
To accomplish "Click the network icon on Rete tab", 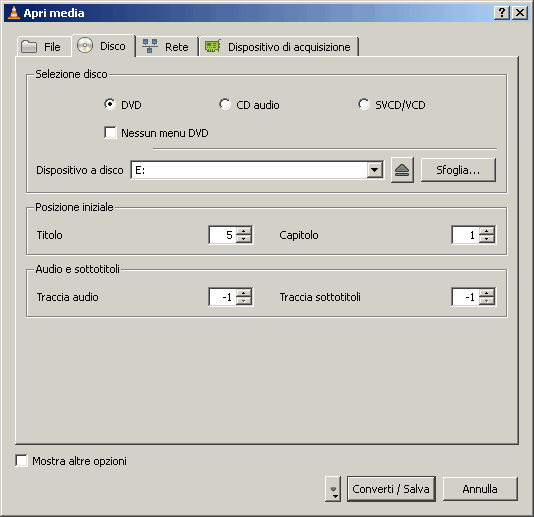I will (150, 46).
